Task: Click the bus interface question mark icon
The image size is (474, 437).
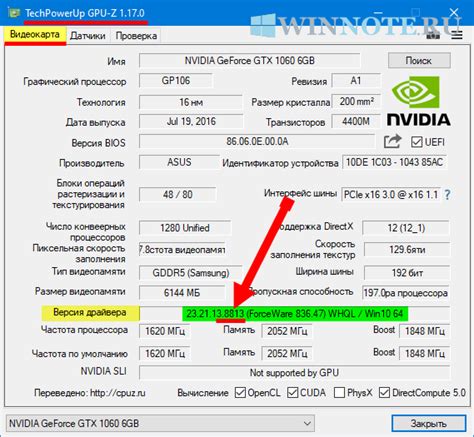Action: 447,194
